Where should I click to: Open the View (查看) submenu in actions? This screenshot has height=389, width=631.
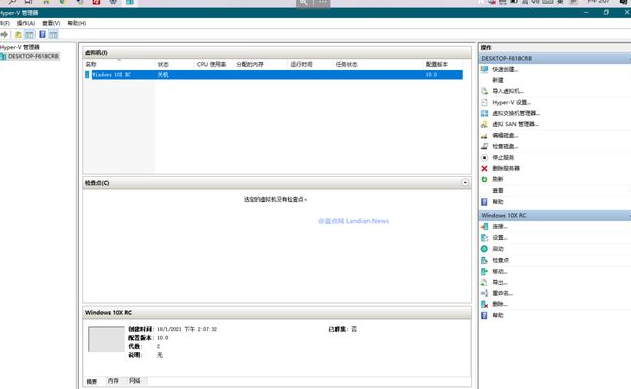coord(498,190)
